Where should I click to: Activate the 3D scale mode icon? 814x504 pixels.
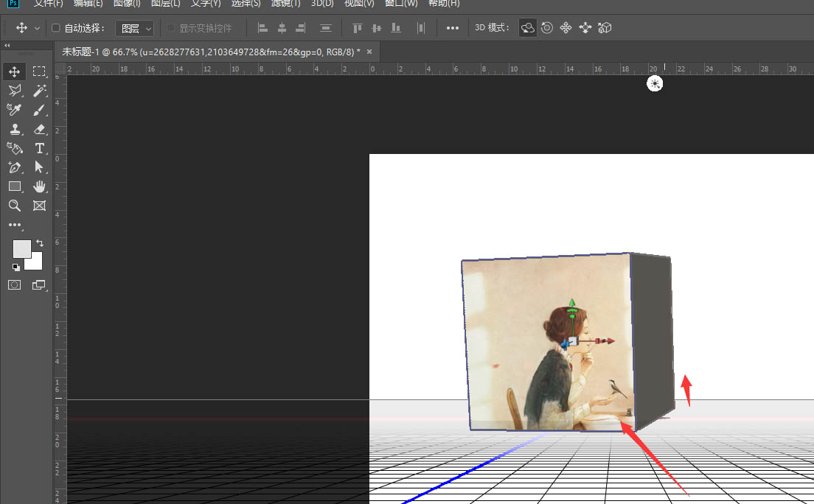coord(605,27)
